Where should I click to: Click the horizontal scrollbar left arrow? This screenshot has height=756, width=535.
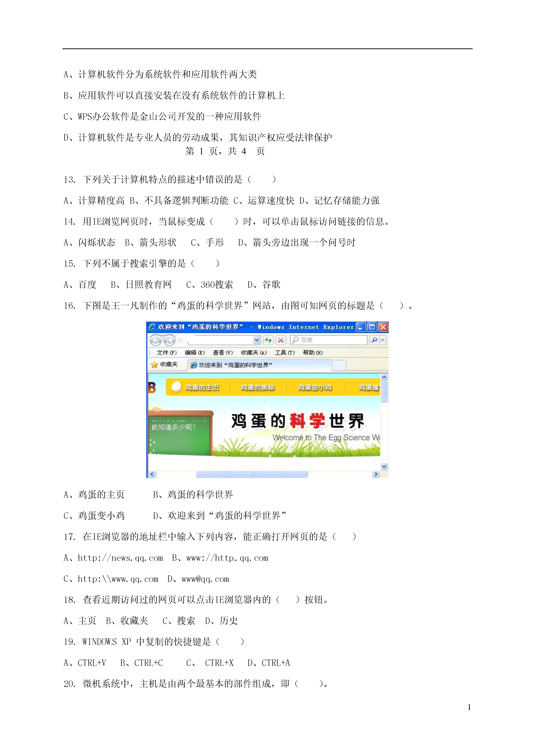point(152,474)
